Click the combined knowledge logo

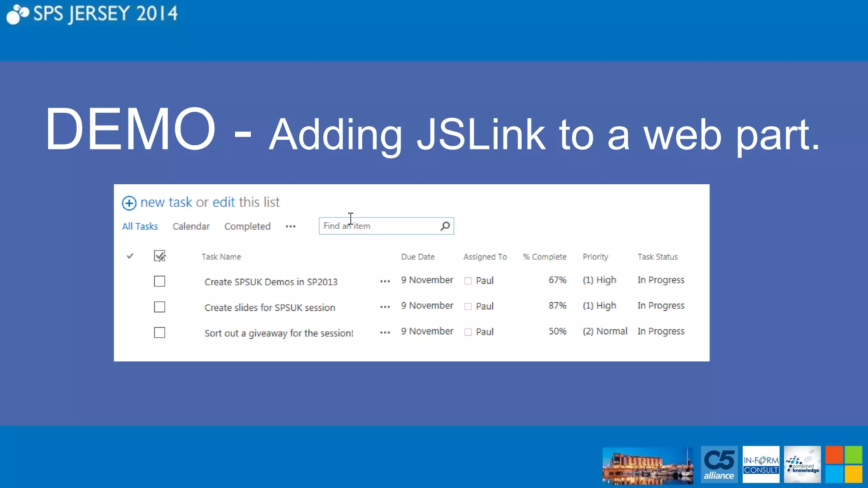click(x=802, y=465)
